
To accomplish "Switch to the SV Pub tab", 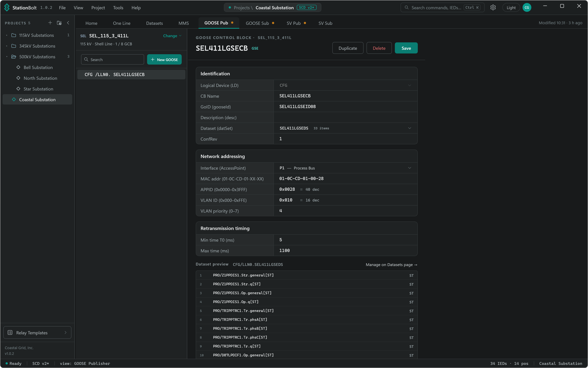I will point(296,23).
